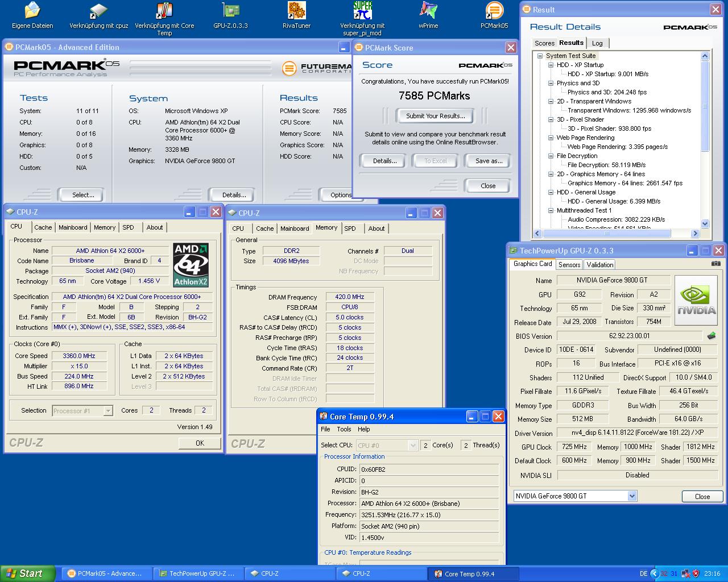Click the AMD Athlon X2 logo in CPU-Z
Screen dimensions: 728x582
point(191,265)
